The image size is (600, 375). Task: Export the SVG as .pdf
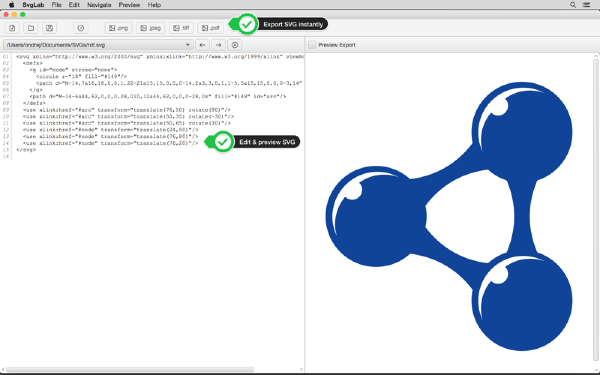point(210,28)
